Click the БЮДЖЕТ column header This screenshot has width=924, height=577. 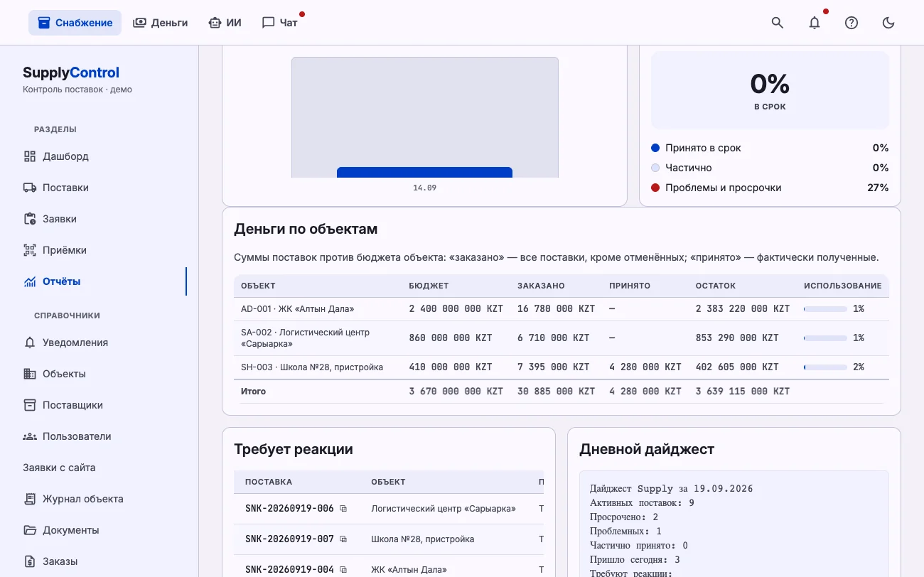429,286
